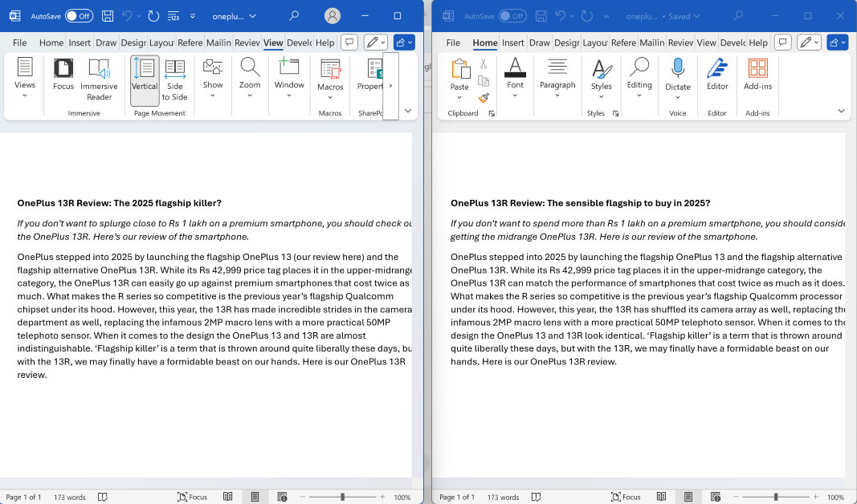Open Customize Quick Access Toolbar arrow, left window
Viewport: 857px width, 504px height.
(x=193, y=16)
